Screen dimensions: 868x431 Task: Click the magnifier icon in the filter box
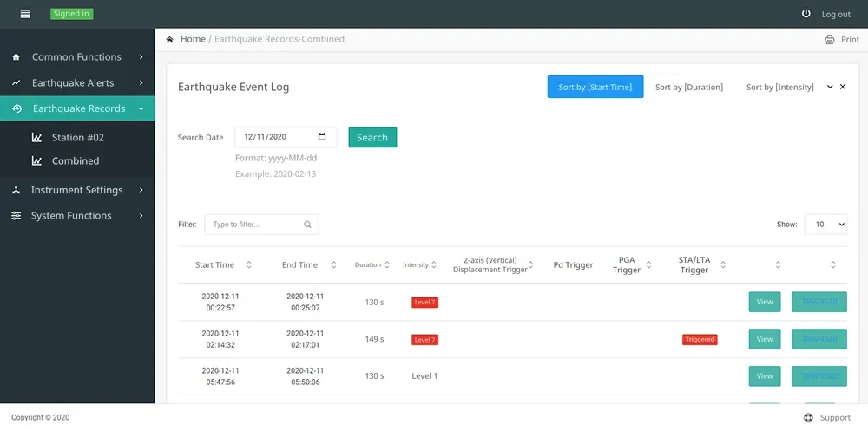tap(307, 225)
